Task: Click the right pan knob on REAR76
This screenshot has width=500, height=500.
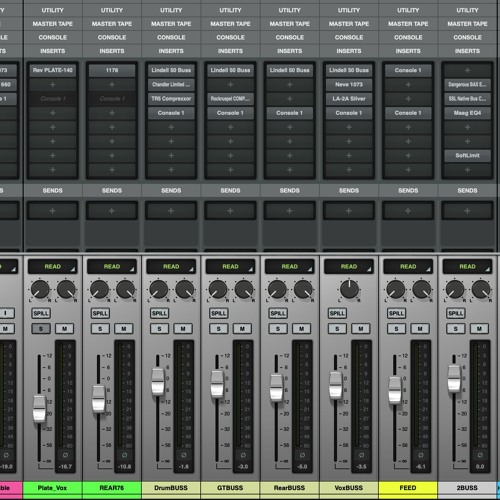Action: point(125,289)
